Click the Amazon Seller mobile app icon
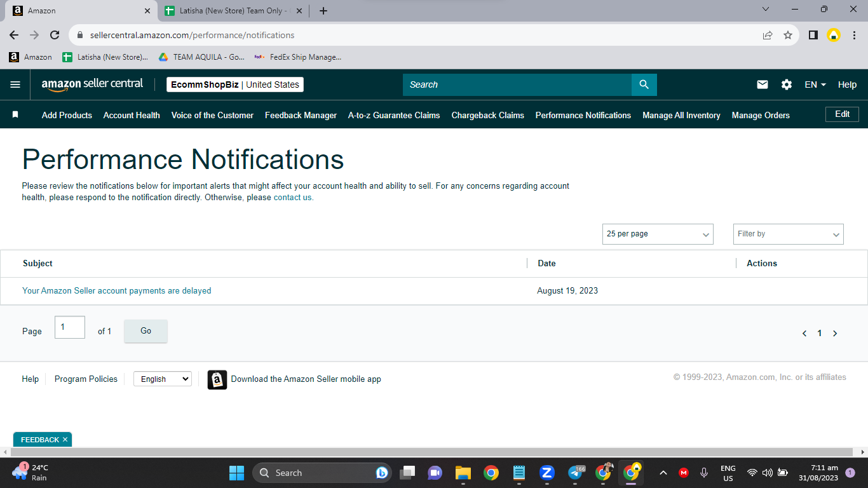 point(217,379)
